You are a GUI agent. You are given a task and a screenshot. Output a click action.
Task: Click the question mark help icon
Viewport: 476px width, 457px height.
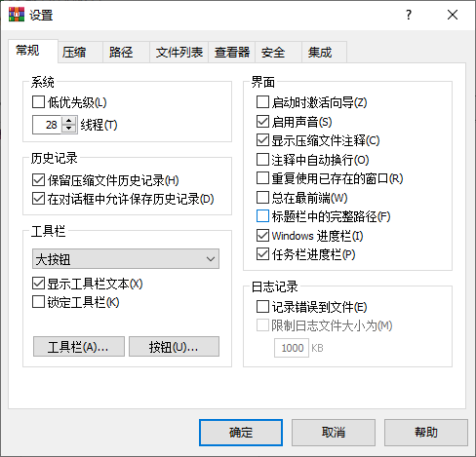pyautogui.click(x=409, y=15)
